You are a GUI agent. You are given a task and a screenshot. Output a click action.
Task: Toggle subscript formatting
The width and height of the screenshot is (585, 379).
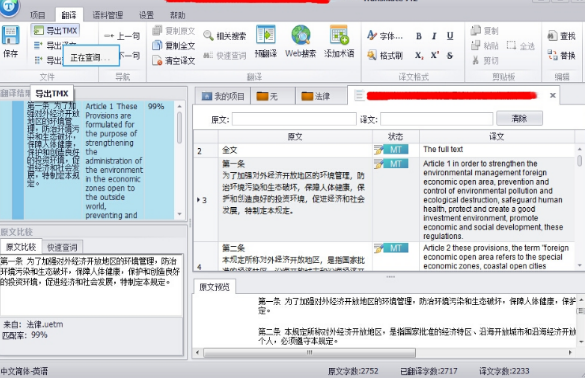click(x=419, y=56)
